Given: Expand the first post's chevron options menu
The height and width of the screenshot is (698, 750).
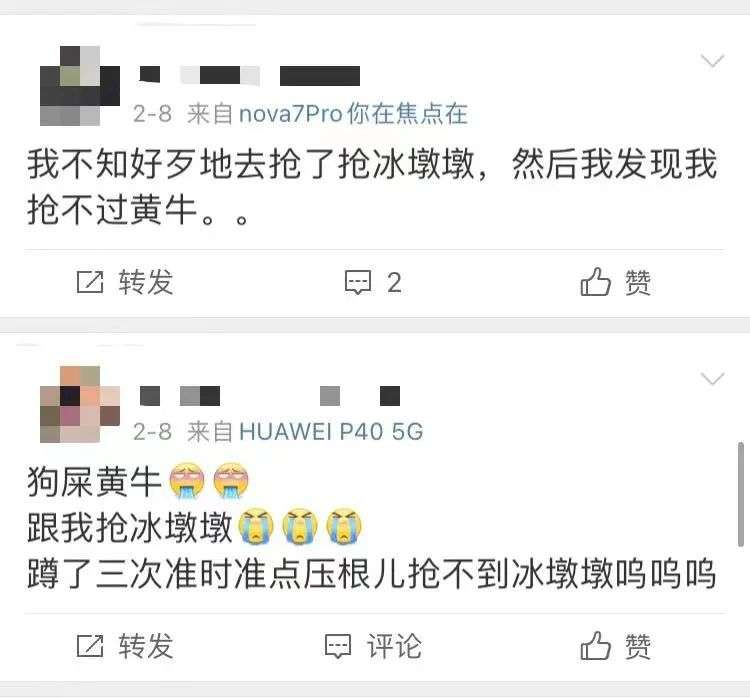Looking at the screenshot, I should (x=712, y=61).
